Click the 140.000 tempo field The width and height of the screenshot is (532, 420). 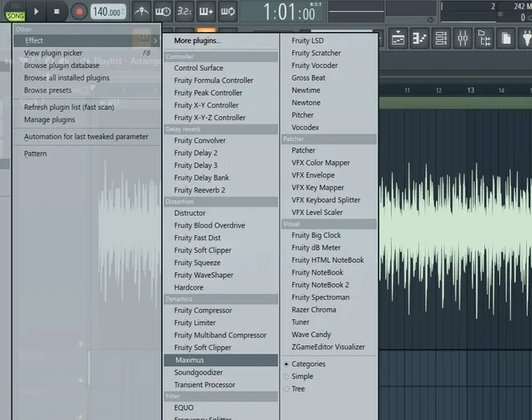[108, 12]
